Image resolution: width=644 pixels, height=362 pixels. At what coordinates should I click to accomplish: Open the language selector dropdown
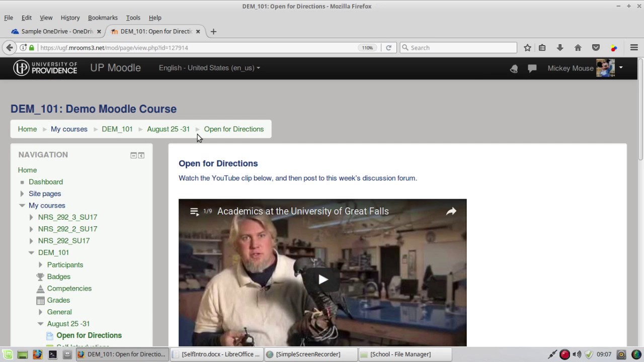[x=209, y=68]
